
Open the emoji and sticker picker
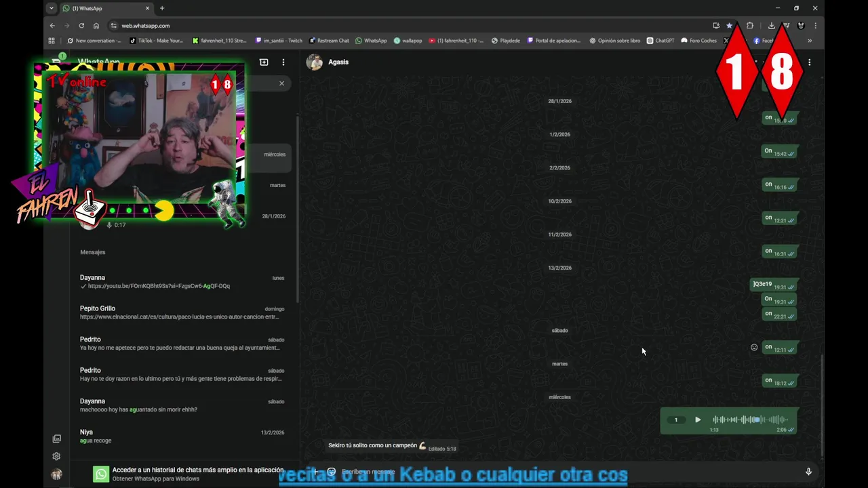[332, 472]
